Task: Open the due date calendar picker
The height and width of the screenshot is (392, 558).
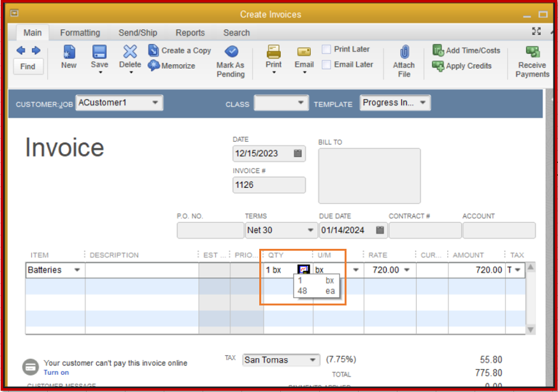Action: click(x=380, y=230)
